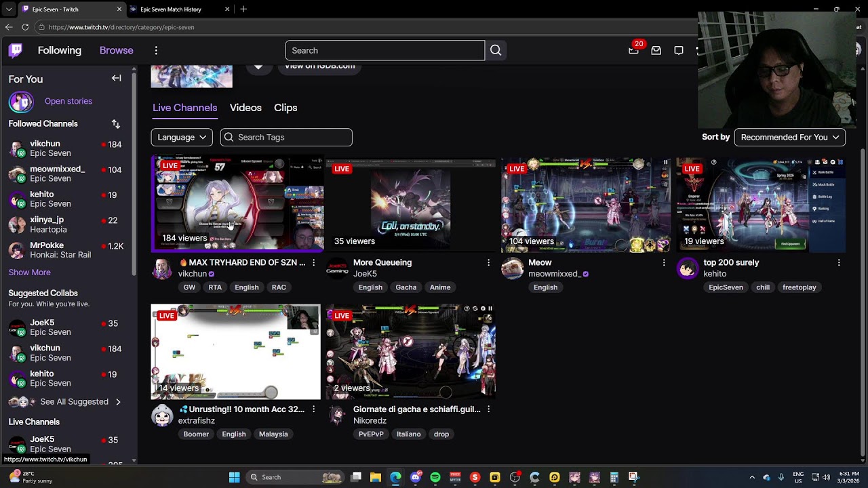Click the search magnifier button
This screenshot has width=868, height=488.
pos(496,50)
